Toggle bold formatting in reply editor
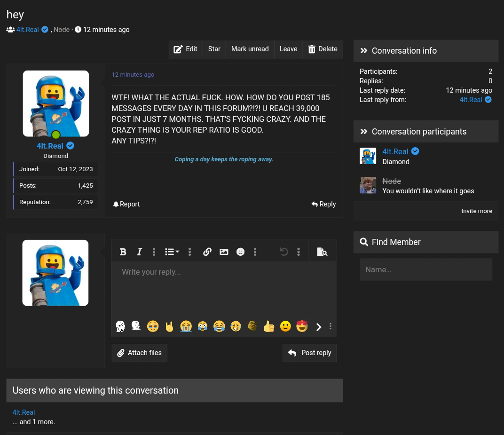Viewport: 504px width, 435px height. (123, 252)
